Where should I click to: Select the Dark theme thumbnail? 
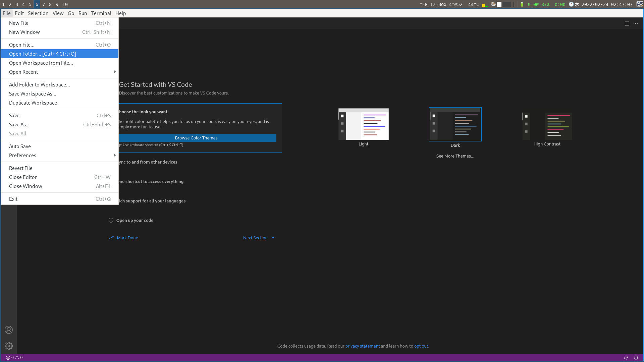click(x=455, y=124)
